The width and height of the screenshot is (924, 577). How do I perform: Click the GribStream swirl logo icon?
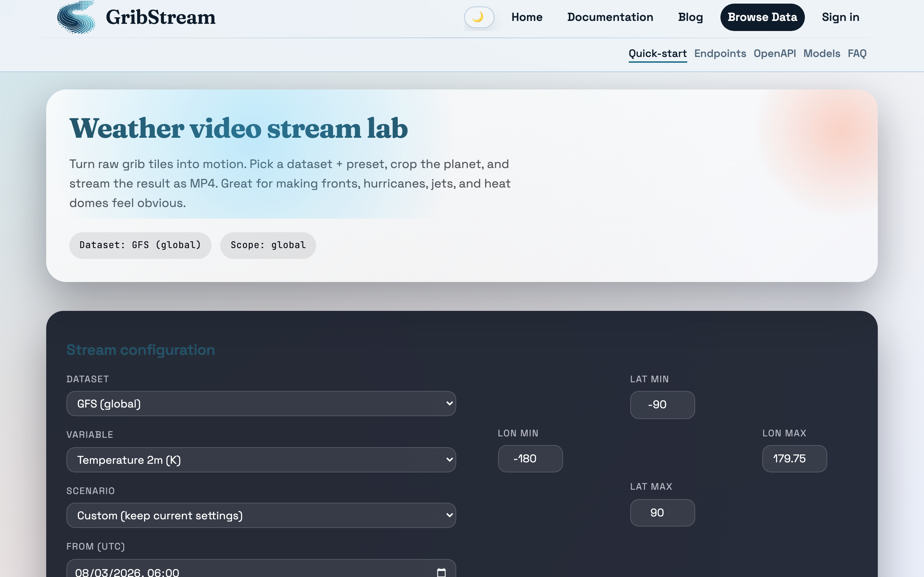coord(76,18)
